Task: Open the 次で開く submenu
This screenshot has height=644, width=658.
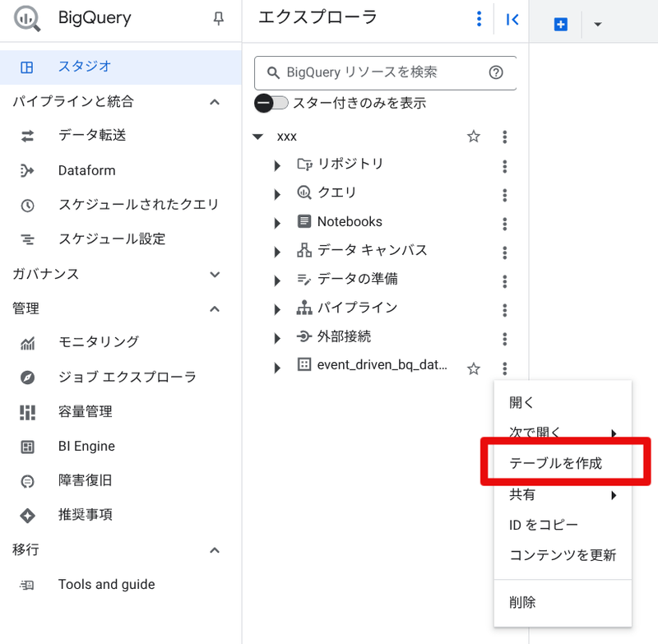Action: (563, 433)
